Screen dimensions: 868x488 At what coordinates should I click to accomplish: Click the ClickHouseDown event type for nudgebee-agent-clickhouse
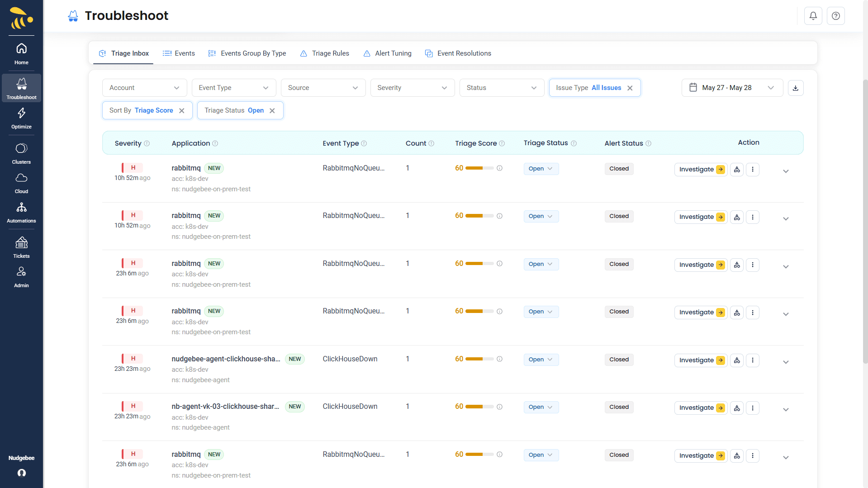pos(350,359)
